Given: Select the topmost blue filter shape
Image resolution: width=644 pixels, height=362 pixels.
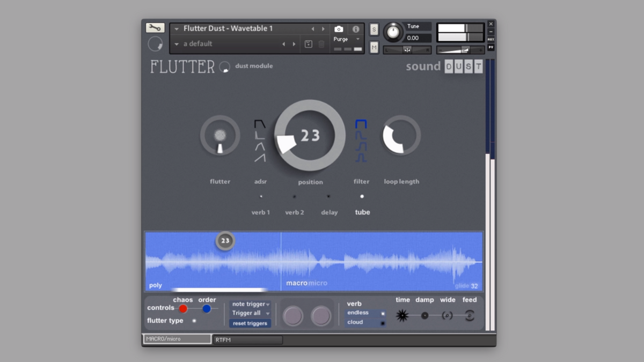Looking at the screenshot, I should 361,124.
